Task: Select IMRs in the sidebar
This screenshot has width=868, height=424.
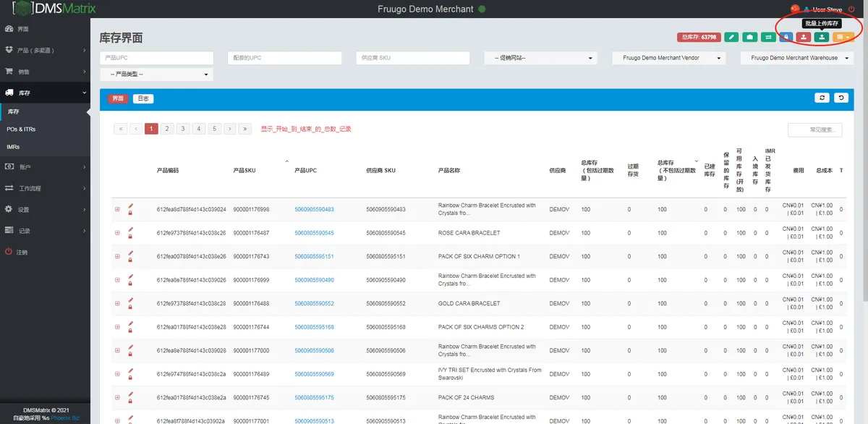Action: pos(13,147)
